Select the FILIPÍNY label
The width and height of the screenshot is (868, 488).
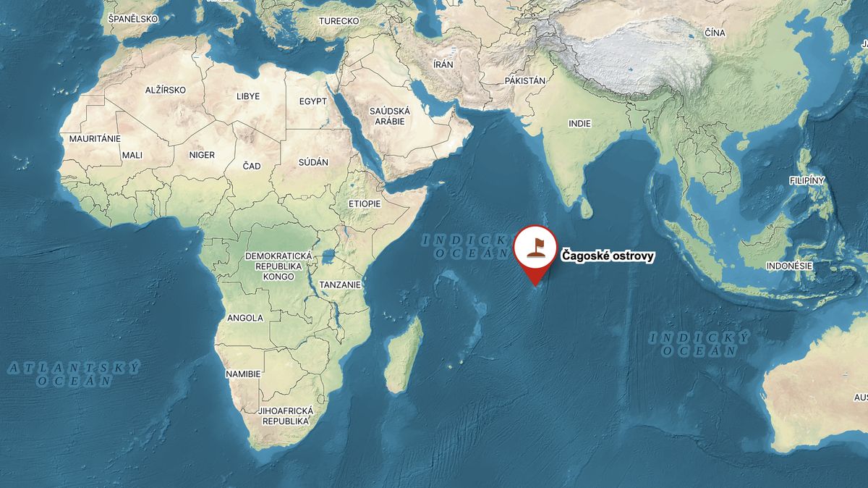[807, 180]
